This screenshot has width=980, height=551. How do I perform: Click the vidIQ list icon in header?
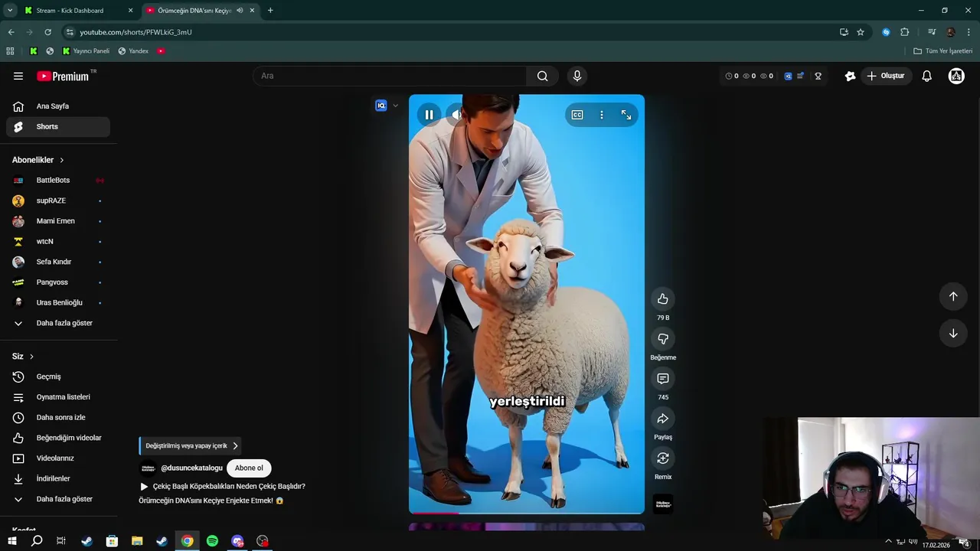tap(800, 76)
